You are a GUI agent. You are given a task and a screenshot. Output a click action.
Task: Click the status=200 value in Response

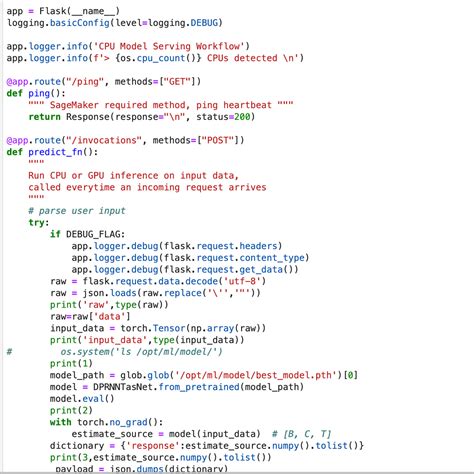223,117
